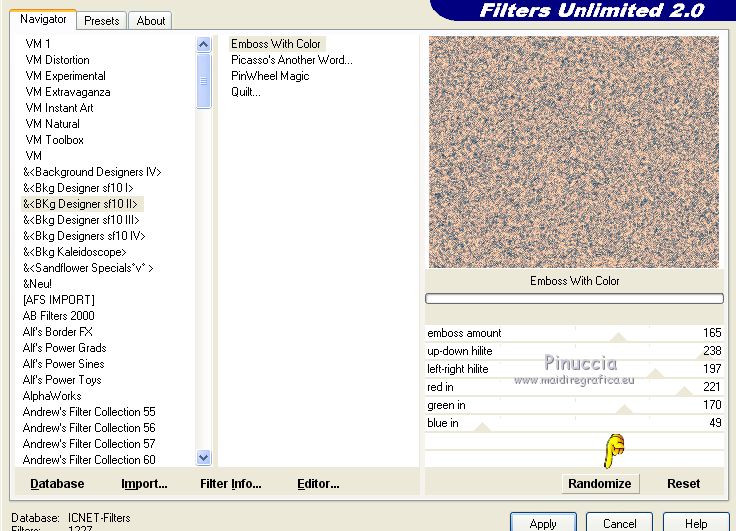Click the filter preview image
The height and width of the screenshot is (531, 736).
pos(574,152)
